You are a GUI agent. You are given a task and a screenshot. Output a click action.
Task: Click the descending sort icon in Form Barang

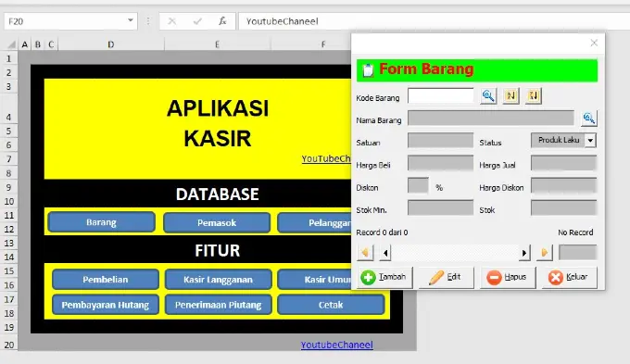point(533,96)
